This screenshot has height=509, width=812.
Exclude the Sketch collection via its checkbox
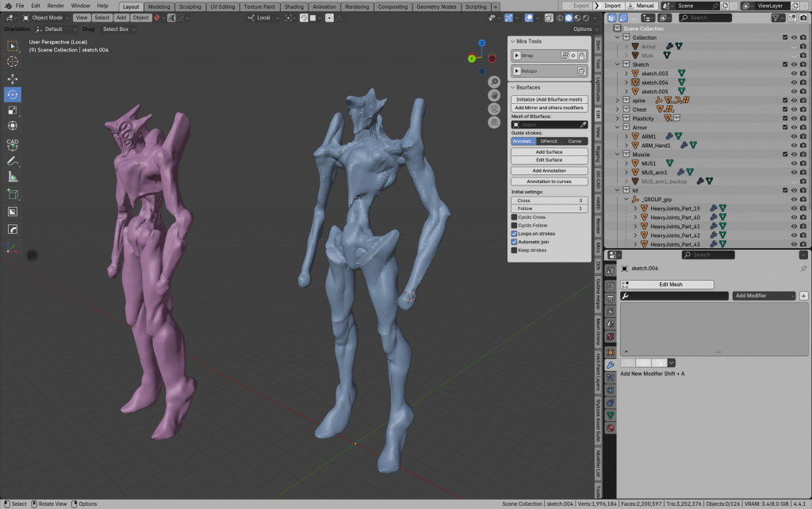pyautogui.click(x=785, y=65)
